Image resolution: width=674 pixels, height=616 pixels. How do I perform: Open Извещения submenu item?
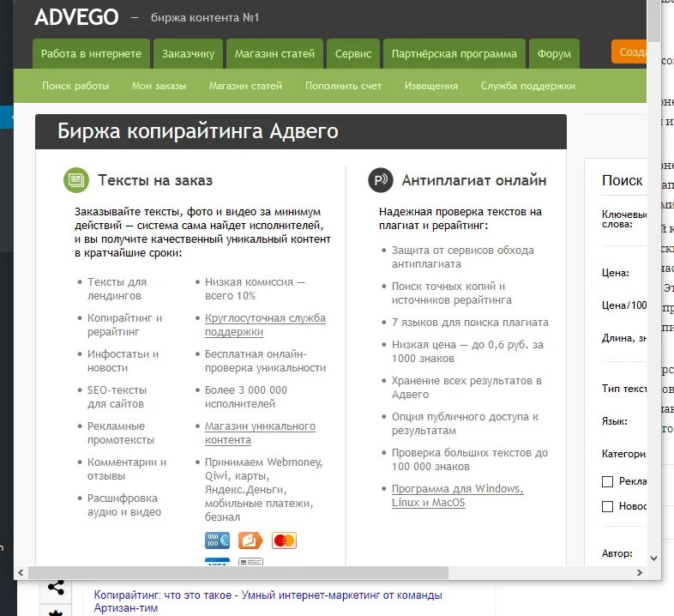(431, 86)
